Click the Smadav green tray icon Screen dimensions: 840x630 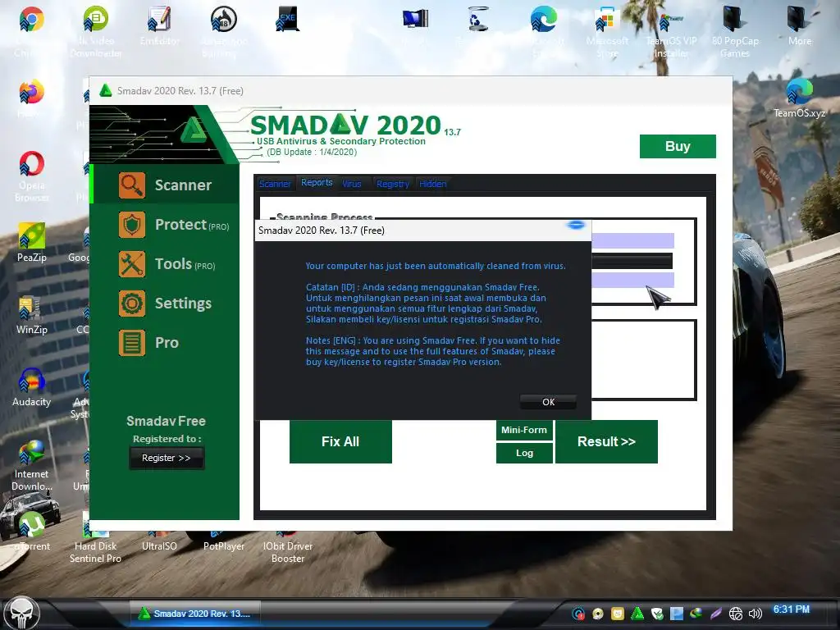tap(637, 614)
